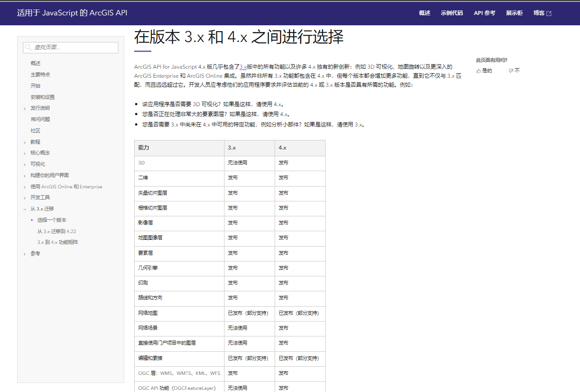The height and width of the screenshot is (392, 580).
Task: Click the 编辑和紧插 row label
Action: coord(150,358)
